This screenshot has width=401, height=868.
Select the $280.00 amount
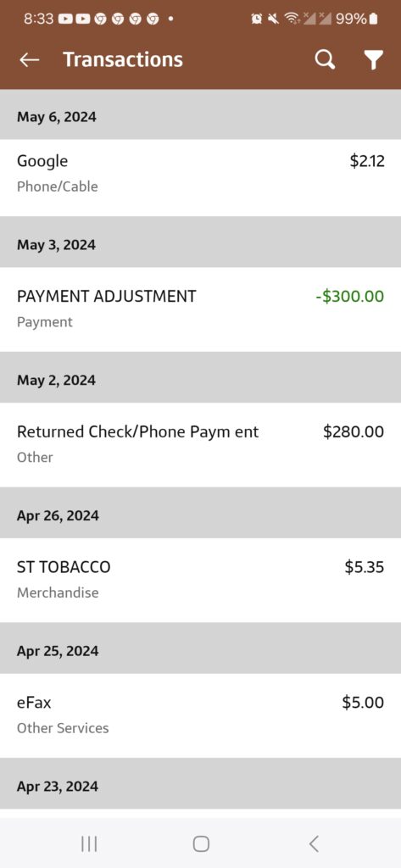point(354,431)
